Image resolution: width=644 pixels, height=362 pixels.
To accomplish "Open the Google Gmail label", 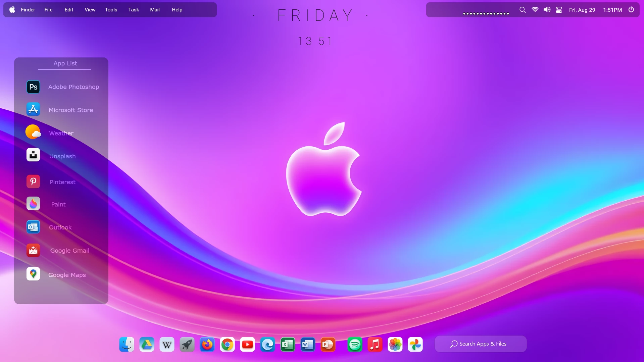I will tap(70, 251).
